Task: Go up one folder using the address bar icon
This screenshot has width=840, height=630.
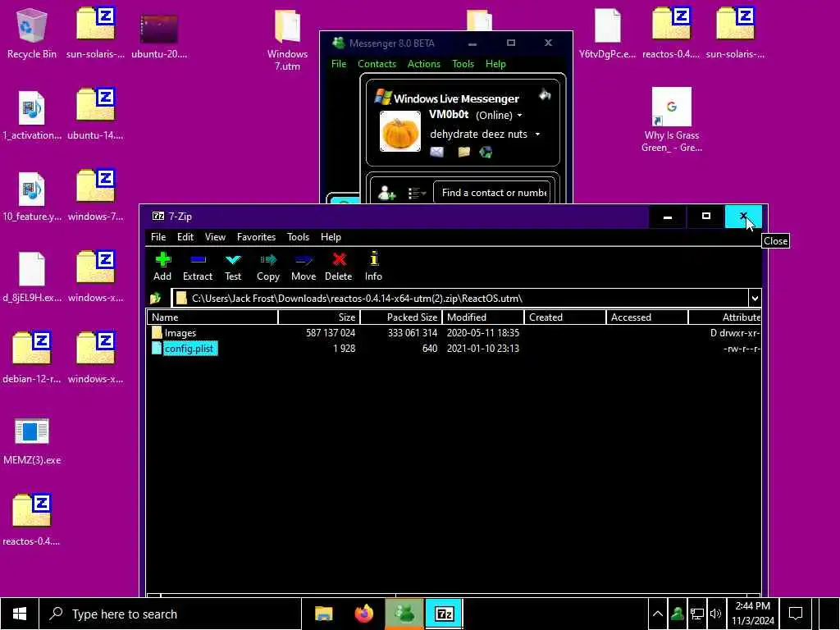Action: coord(156,298)
